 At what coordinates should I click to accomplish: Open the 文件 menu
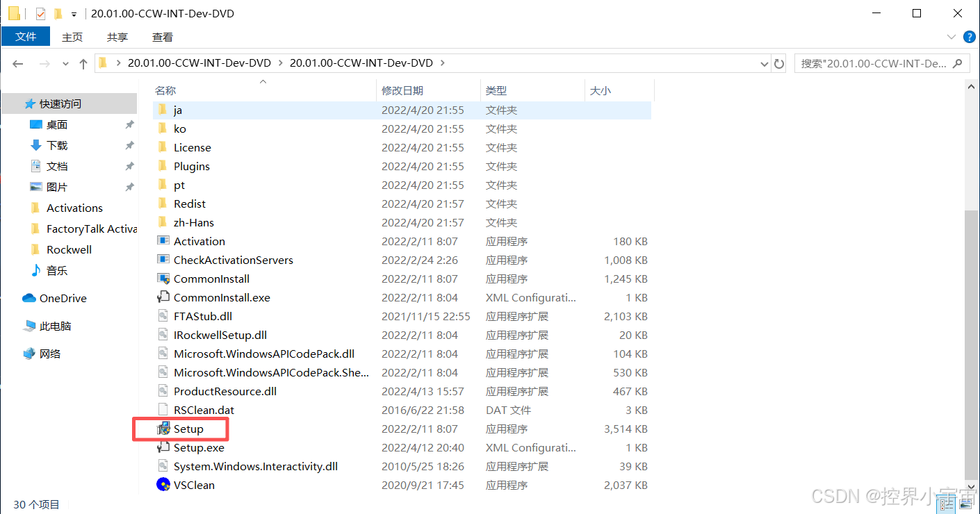(x=26, y=37)
